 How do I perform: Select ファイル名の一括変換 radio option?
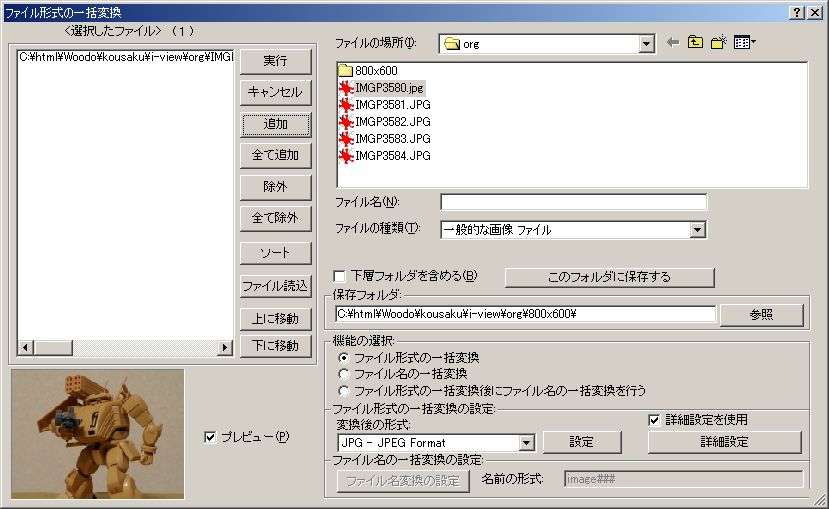(346, 374)
